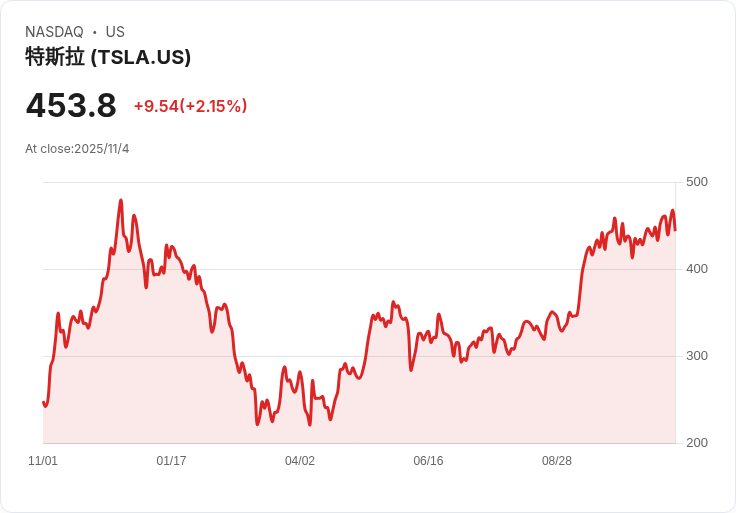Click the 11/01 x-axis date label
Viewport: 736px width, 513px height.
43,461
